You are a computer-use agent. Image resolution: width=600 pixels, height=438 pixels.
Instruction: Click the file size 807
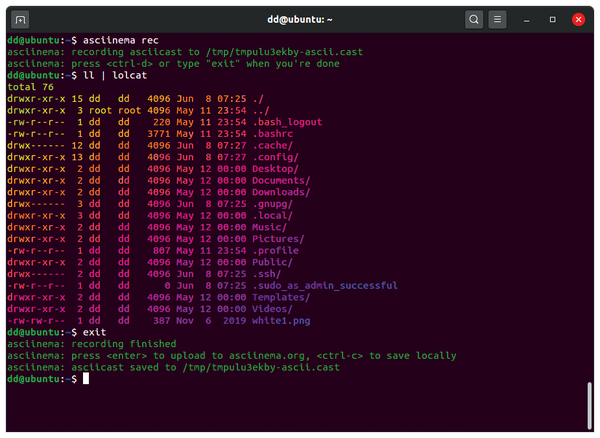click(x=161, y=251)
